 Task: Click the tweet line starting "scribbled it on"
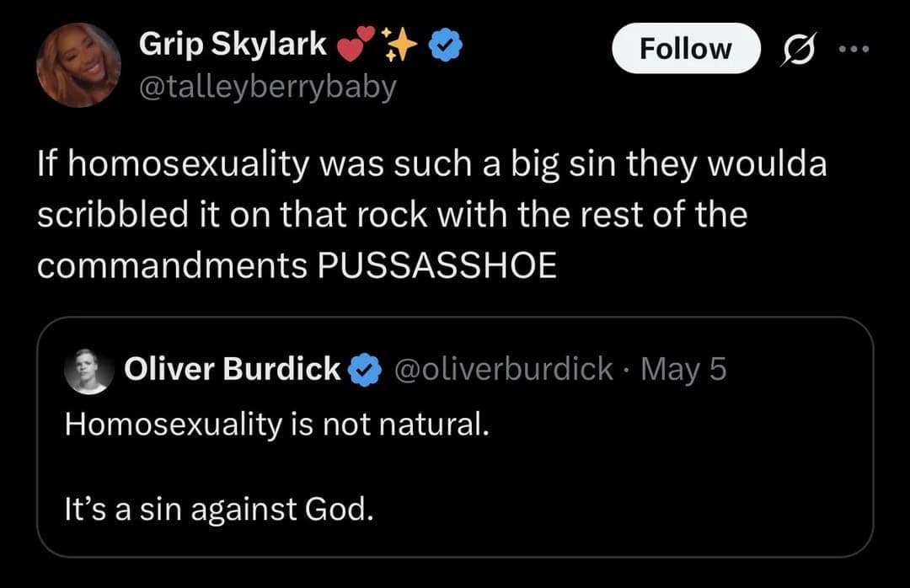click(x=392, y=215)
